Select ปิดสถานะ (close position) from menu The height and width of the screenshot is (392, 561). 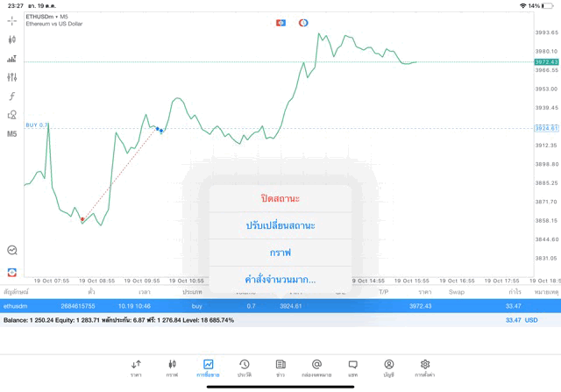pos(280,198)
